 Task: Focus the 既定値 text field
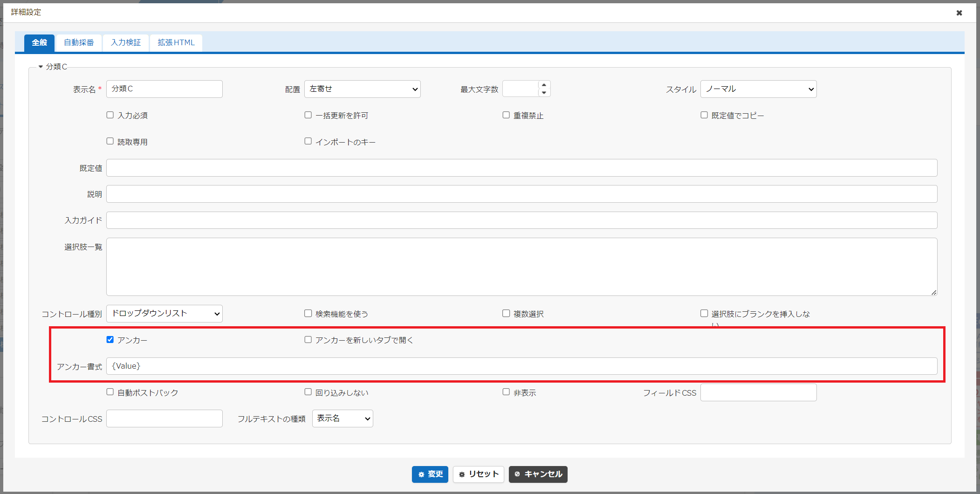pyautogui.click(x=522, y=168)
